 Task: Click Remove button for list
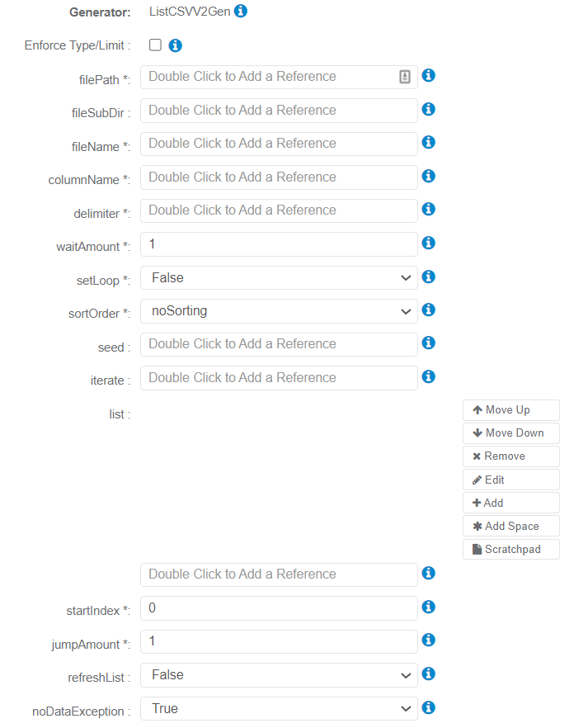(x=510, y=456)
